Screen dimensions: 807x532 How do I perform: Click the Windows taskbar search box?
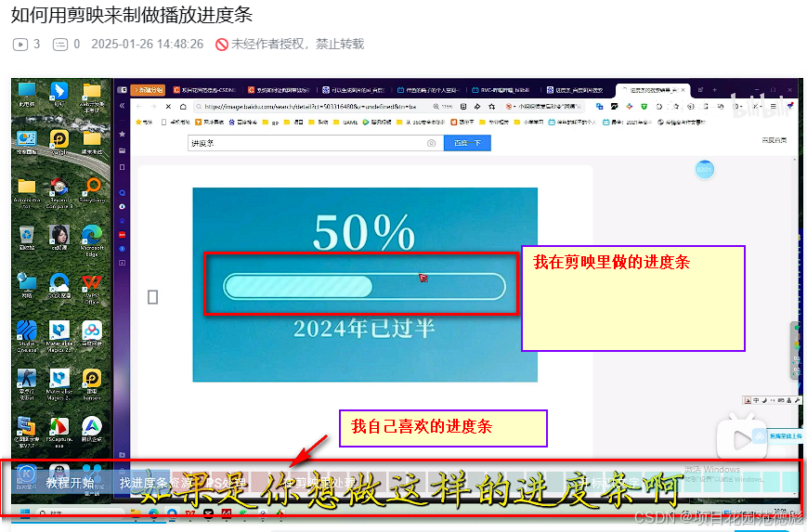(80, 513)
